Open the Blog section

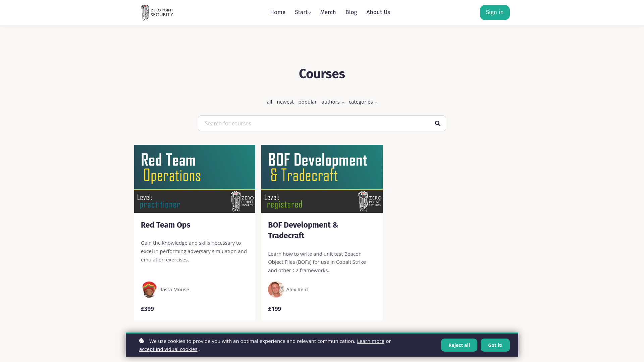351,12
